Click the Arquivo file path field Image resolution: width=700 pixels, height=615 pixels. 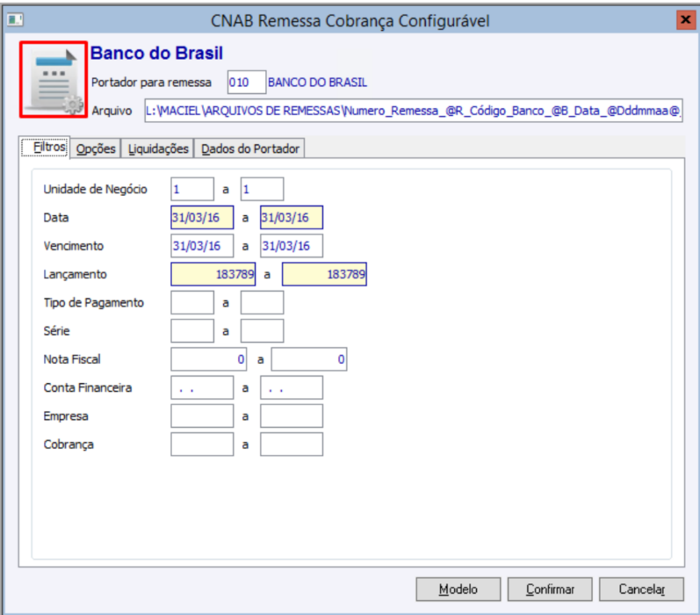pos(414,111)
